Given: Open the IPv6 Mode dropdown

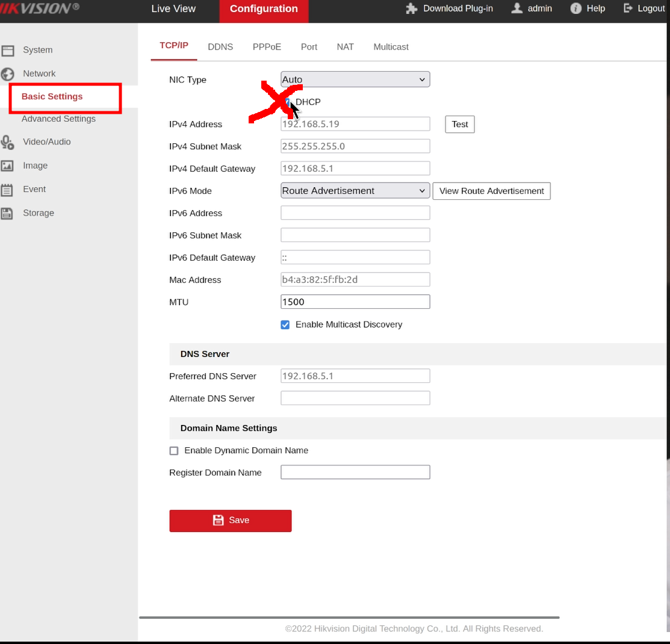Looking at the screenshot, I should (x=355, y=191).
